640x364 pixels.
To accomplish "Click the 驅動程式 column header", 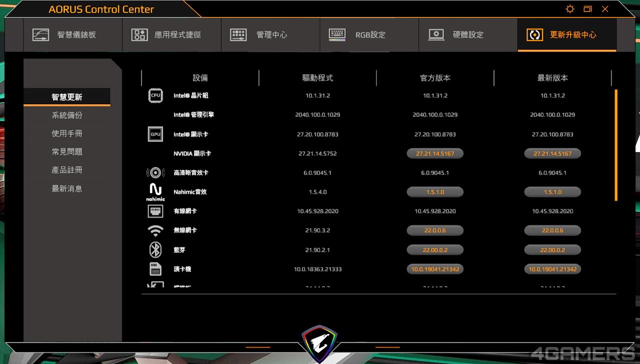I will [x=317, y=78].
